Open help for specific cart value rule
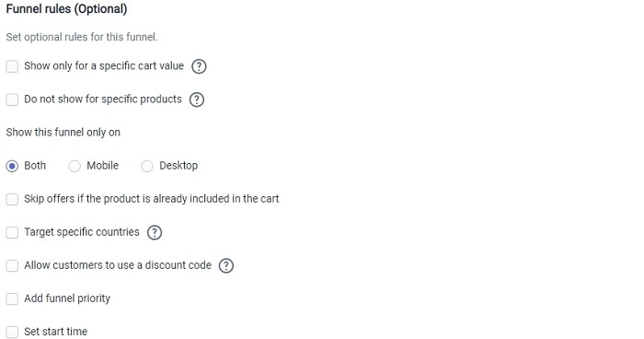 tap(199, 66)
